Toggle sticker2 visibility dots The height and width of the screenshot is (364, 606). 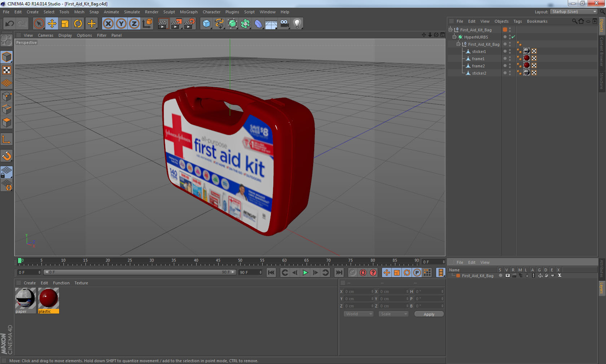pos(510,73)
